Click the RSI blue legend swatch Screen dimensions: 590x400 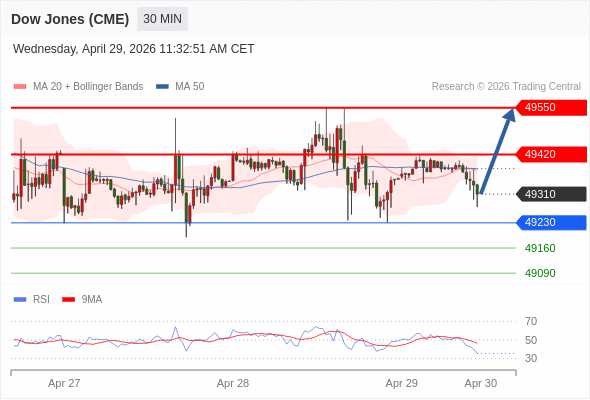[x=20, y=300]
